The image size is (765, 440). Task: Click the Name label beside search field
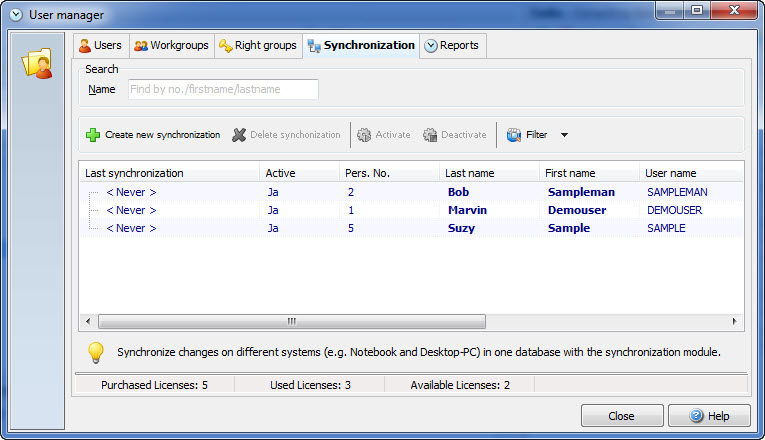(101, 89)
